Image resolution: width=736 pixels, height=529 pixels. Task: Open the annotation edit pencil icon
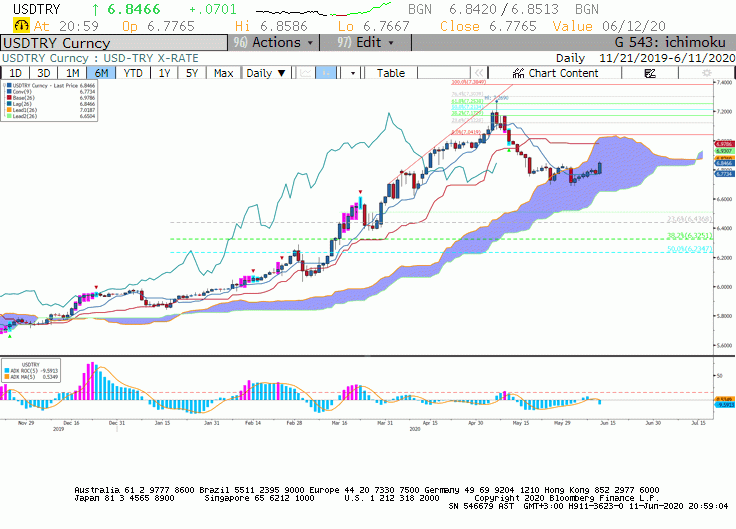650,73
